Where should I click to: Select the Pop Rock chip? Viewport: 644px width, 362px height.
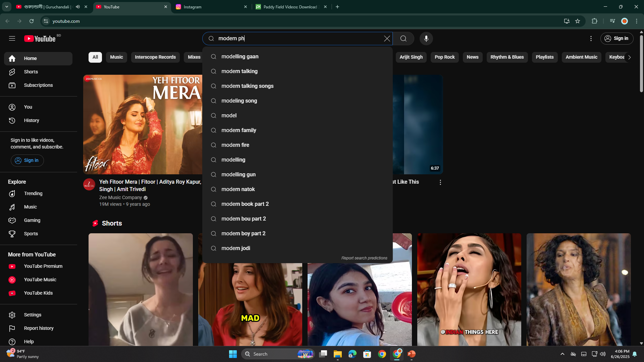tap(444, 57)
